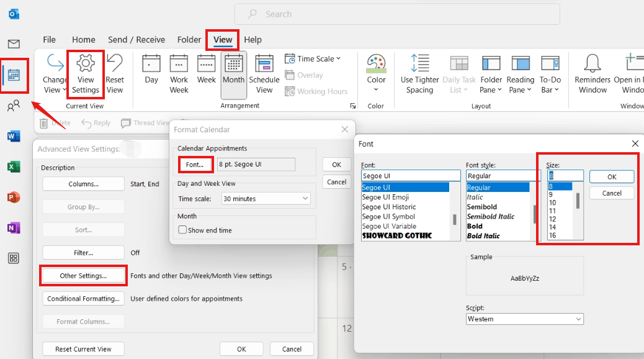Launch Excel from the sidebar
Image resolution: width=644 pixels, height=359 pixels.
coord(14,167)
